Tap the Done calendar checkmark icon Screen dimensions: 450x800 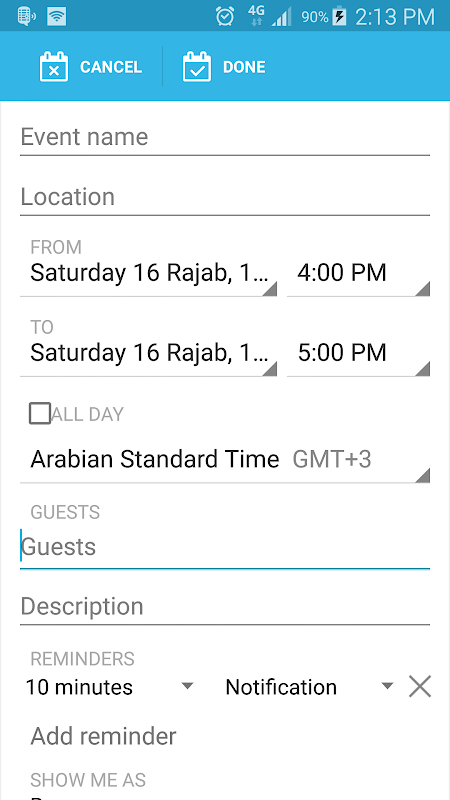tap(196, 67)
